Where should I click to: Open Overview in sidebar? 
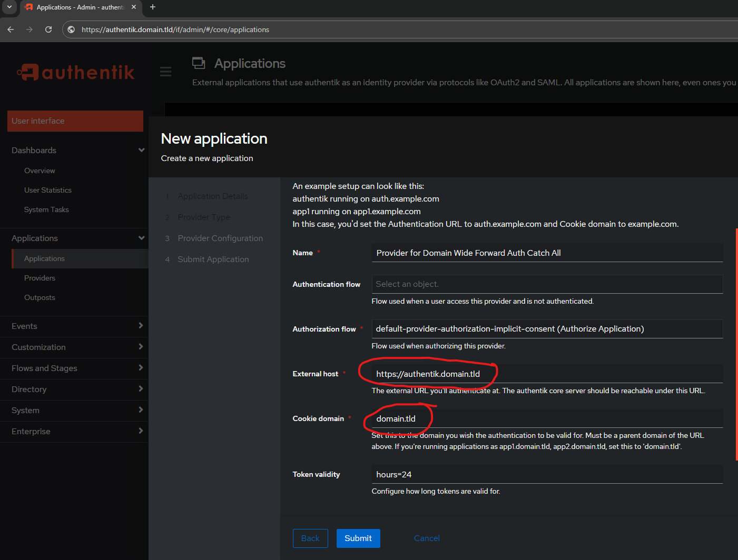[40, 171]
